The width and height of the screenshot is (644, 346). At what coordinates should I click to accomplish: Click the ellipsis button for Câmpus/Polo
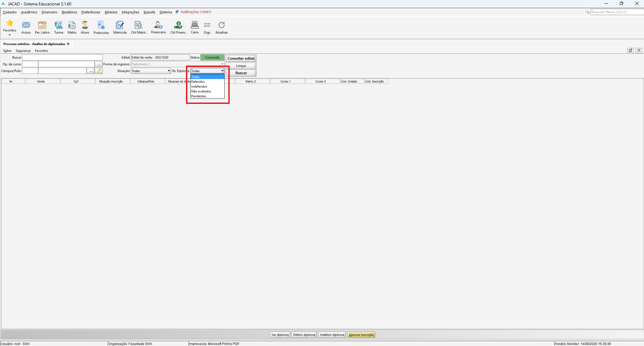(x=90, y=71)
